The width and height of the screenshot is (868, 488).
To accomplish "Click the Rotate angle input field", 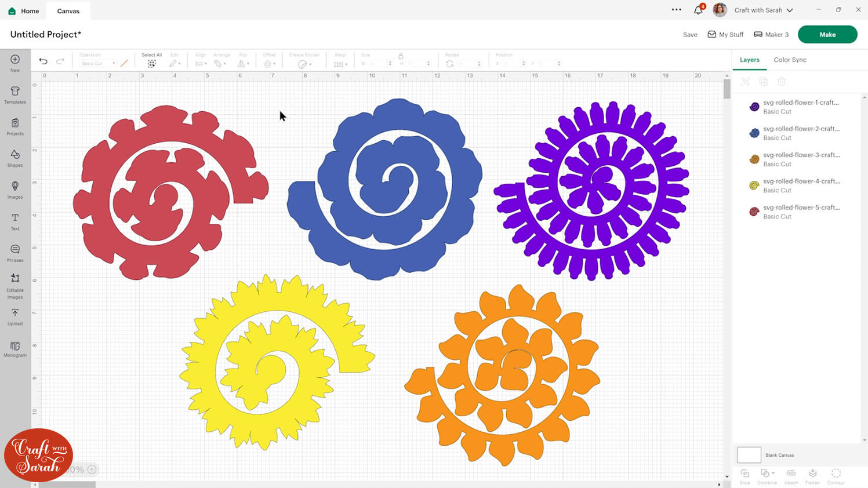I will pos(468,64).
